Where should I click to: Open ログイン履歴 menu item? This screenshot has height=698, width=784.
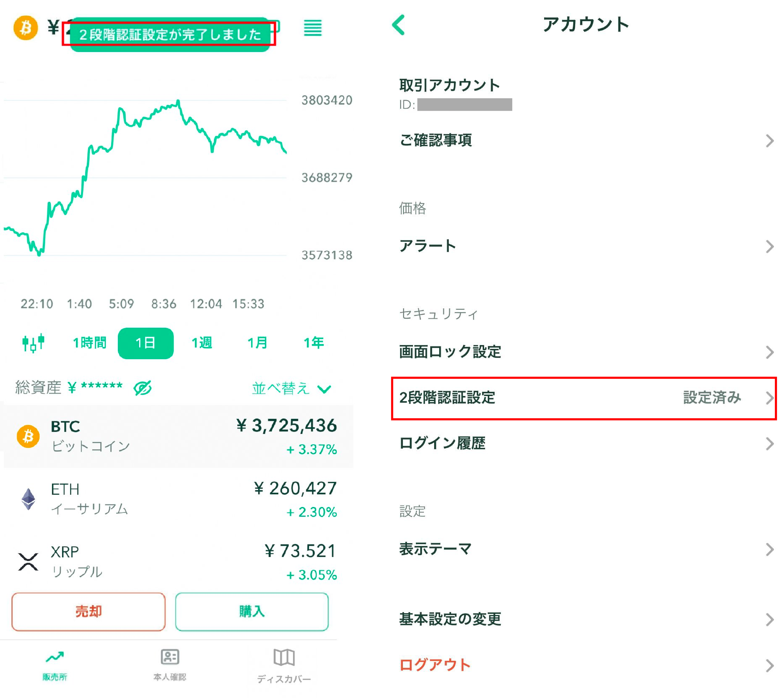(x=584, y=443)
